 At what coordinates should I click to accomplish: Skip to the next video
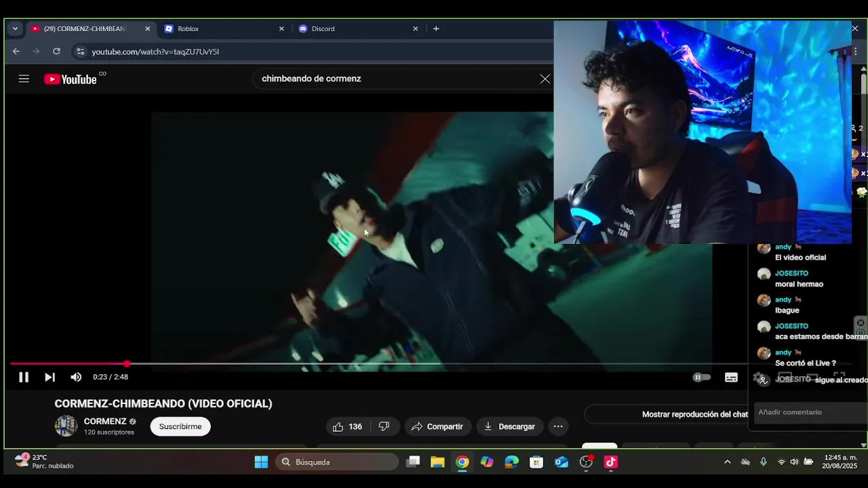click(50, 377)
